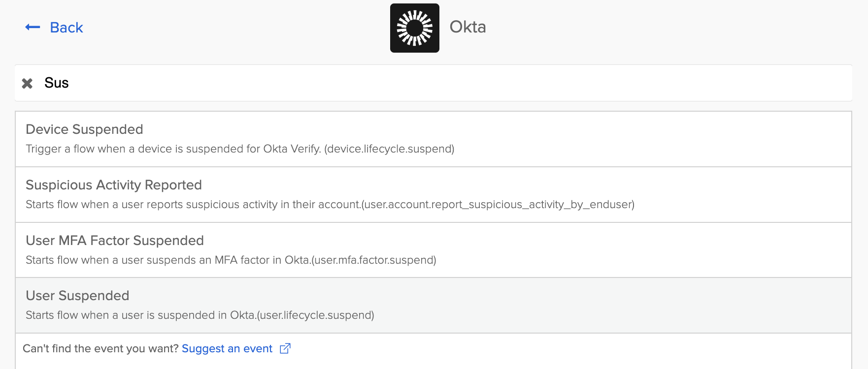Pick the User MFA Factor Suspended title
The height and width of the screenshot is (369, 868).
pyautogui.click(x=115, y=241)
